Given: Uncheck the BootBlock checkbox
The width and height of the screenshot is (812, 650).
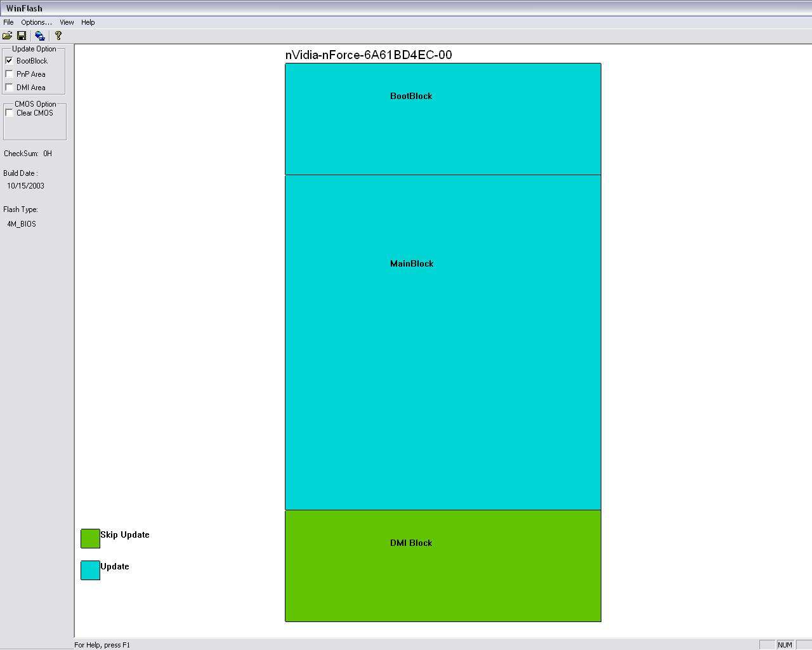Looking at the screenshot, I should coord(9,60).
